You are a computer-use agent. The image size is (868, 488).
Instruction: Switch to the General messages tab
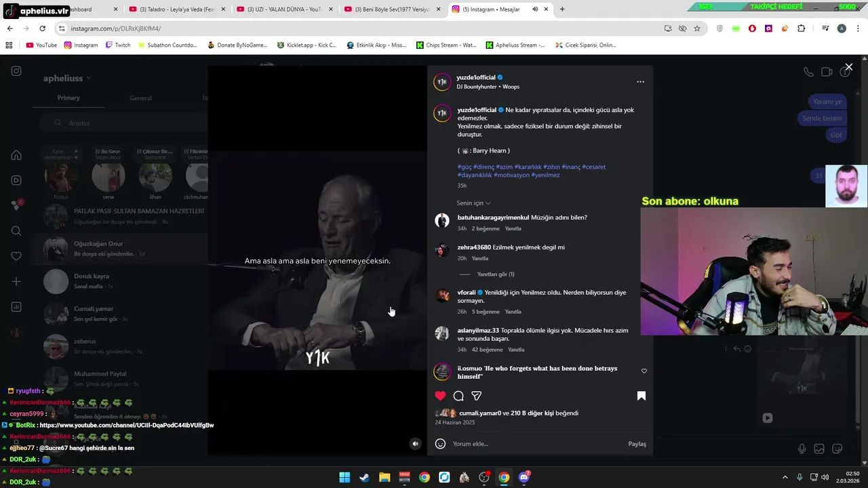[x=140, y=98]
